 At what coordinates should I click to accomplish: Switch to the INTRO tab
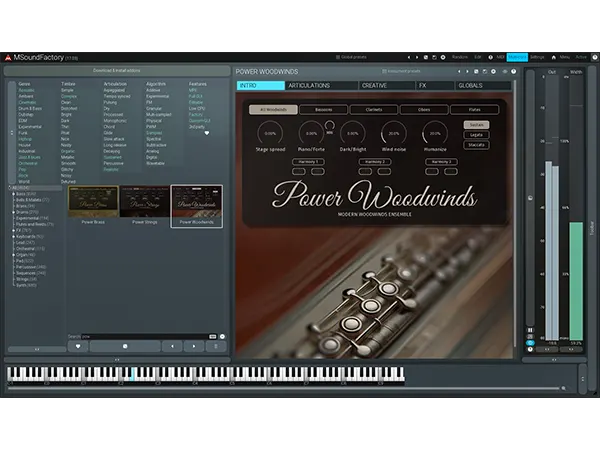pyautogui.click(x=261, y=85)
